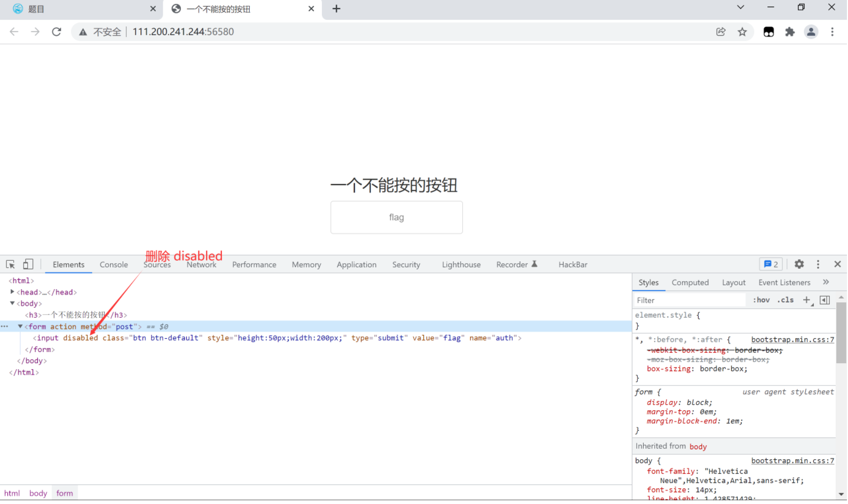The image size is (848, 504).
Task: Open the ellipsis actions on form row
Action: [5, 326]
